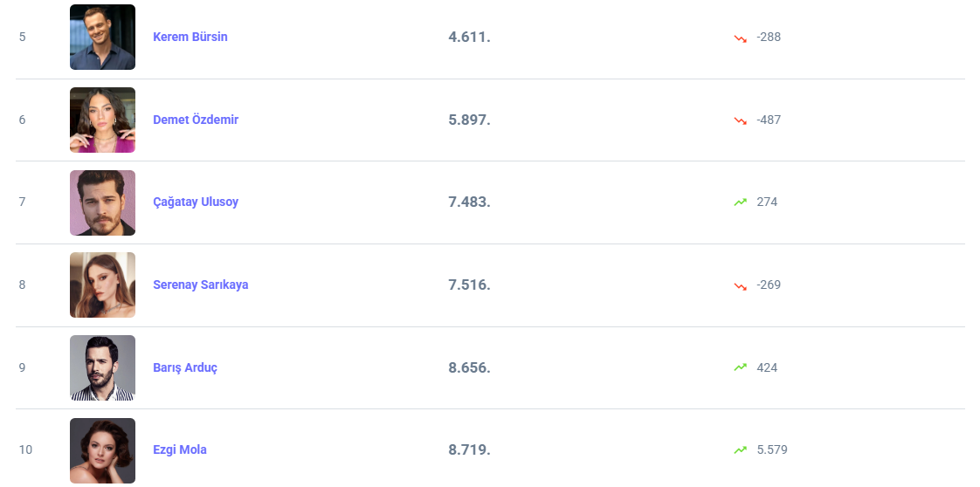Select Çağatay Ulusoy's photo thumbnail
The width and height of the screenshot is (980, 487).
[102, 202]
